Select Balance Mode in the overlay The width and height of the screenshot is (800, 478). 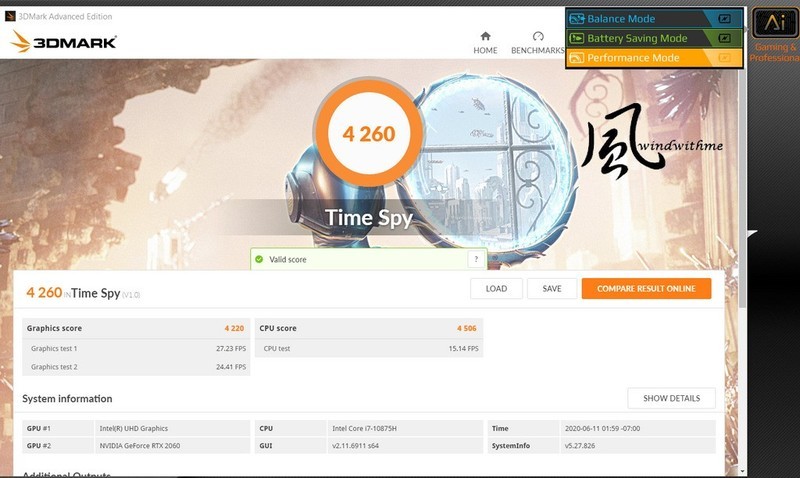(x=654, y=19)
